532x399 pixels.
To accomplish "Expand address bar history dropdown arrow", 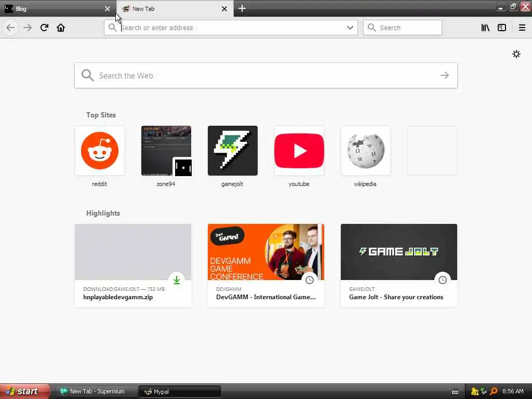I will click(x=350, y=28).
